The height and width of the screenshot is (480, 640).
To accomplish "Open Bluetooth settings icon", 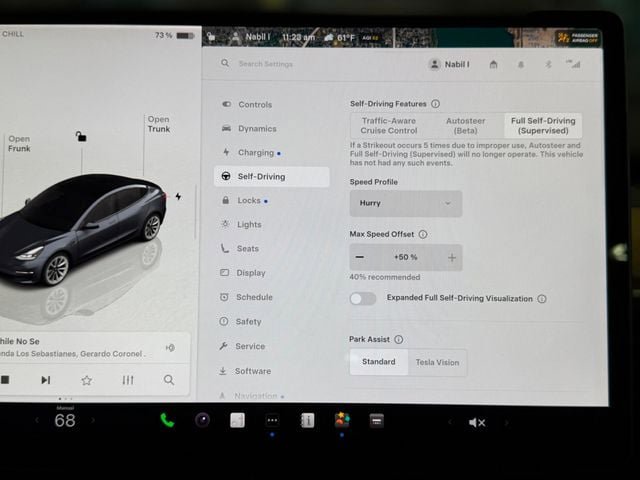I will [548, 64].
